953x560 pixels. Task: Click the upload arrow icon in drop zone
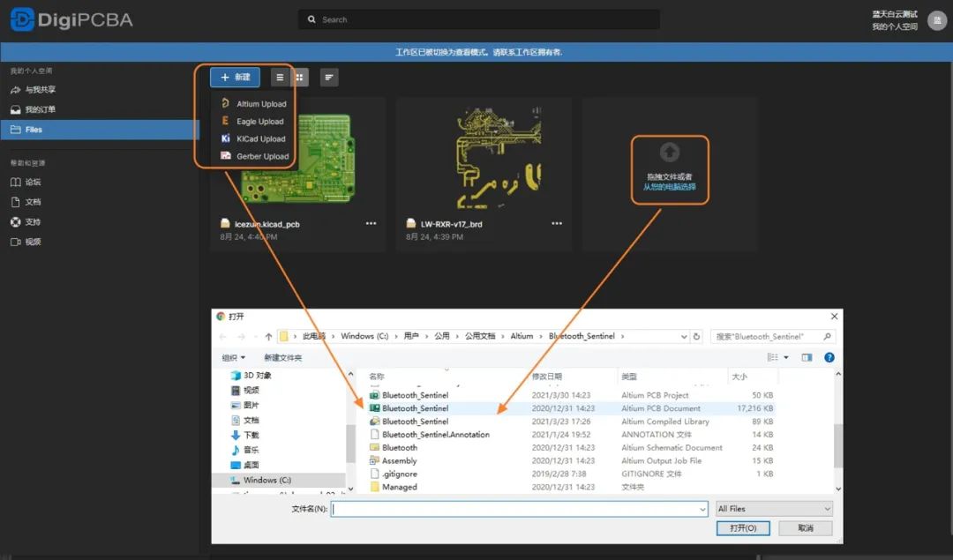click(669, 152)
